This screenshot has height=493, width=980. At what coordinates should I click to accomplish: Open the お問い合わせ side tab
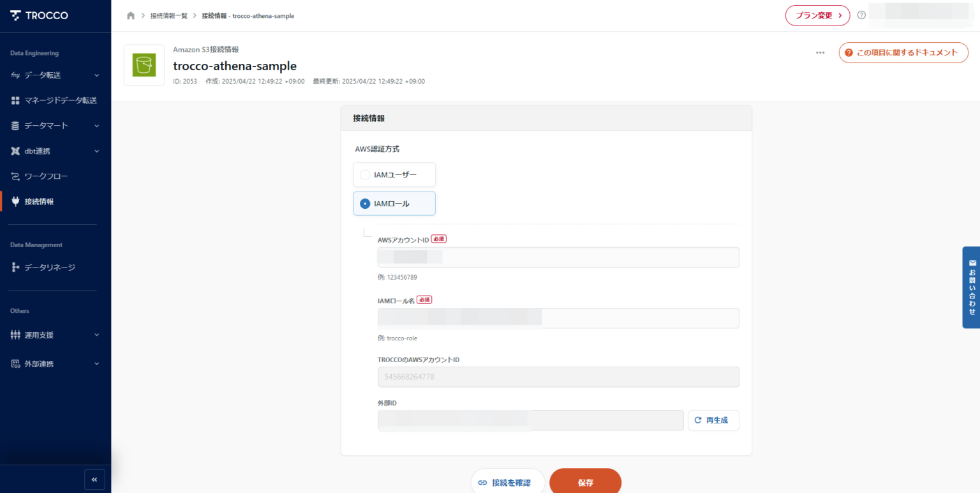coord(971,288)
